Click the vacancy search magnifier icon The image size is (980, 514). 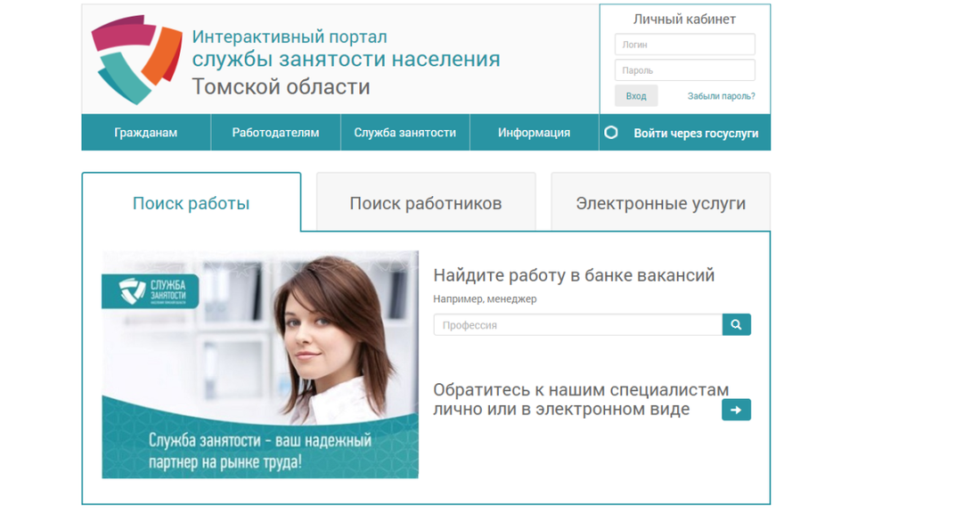click(x=736, y=324)
